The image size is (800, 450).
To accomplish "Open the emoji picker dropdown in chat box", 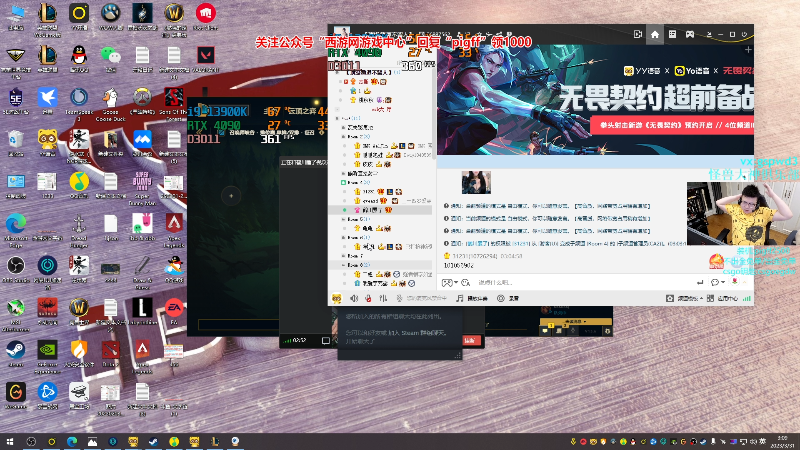I will (x=449, y=282).
